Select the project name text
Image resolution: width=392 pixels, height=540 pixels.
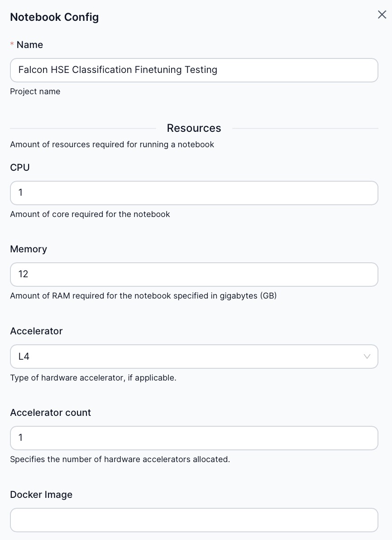pos(118,70)
